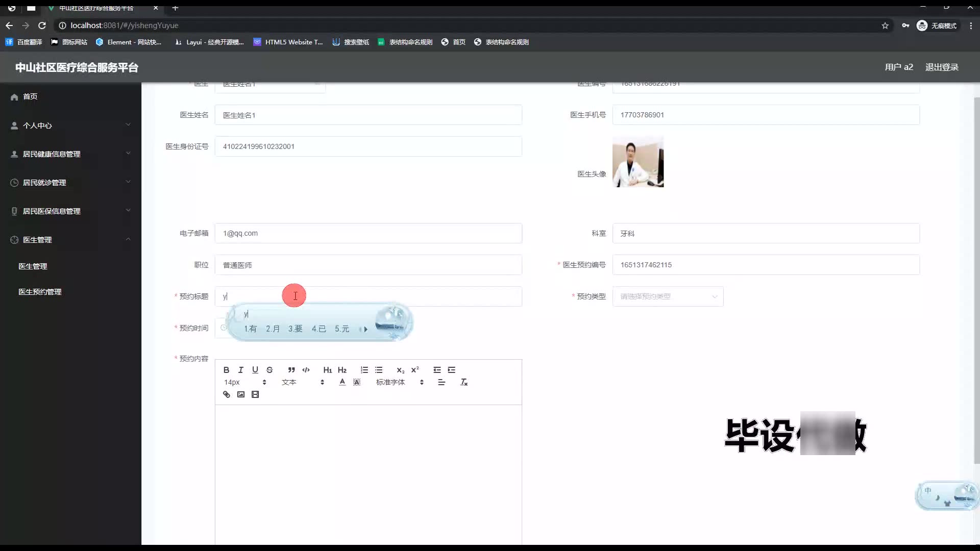Viewport: 980px width, 551px height.
Task: Clear text formatting with Tx icon
Action: pyautogui.click(x=464, y=382)
